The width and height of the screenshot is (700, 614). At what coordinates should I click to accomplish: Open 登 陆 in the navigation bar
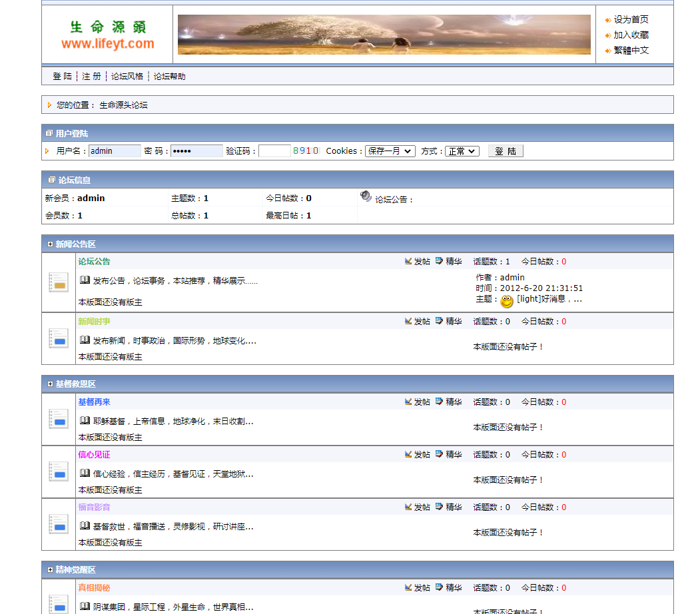click(62, 77)
